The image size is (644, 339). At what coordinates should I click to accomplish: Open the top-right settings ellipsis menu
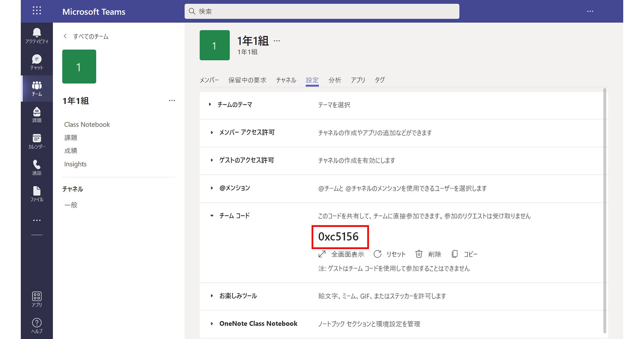[x=590, y=11]
